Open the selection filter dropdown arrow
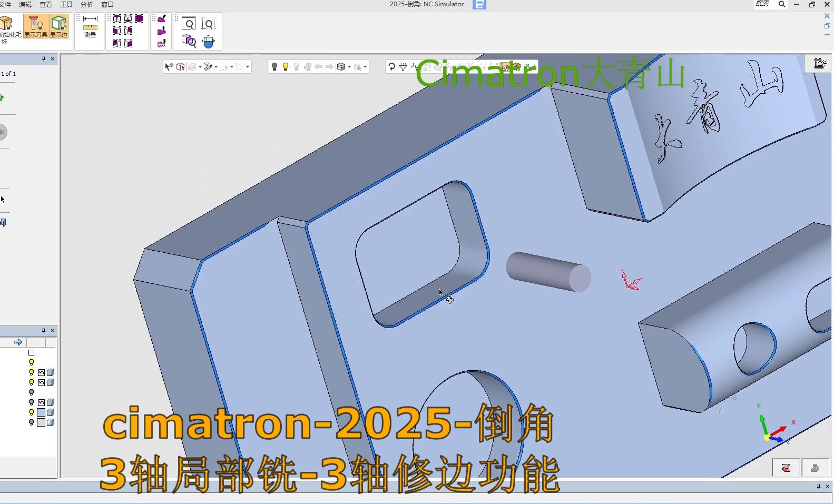Screen dimensions: 834x504 tap(216, 67)
